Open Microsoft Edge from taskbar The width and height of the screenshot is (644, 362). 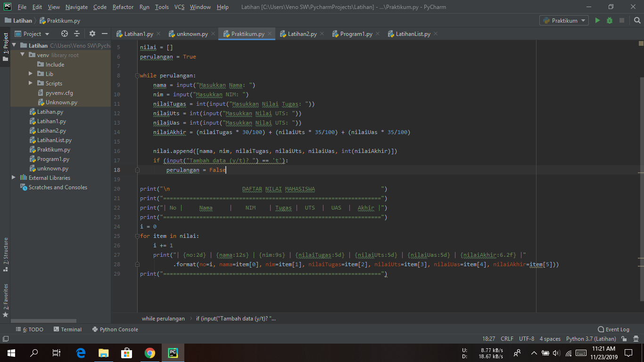[x=81, y=353]
